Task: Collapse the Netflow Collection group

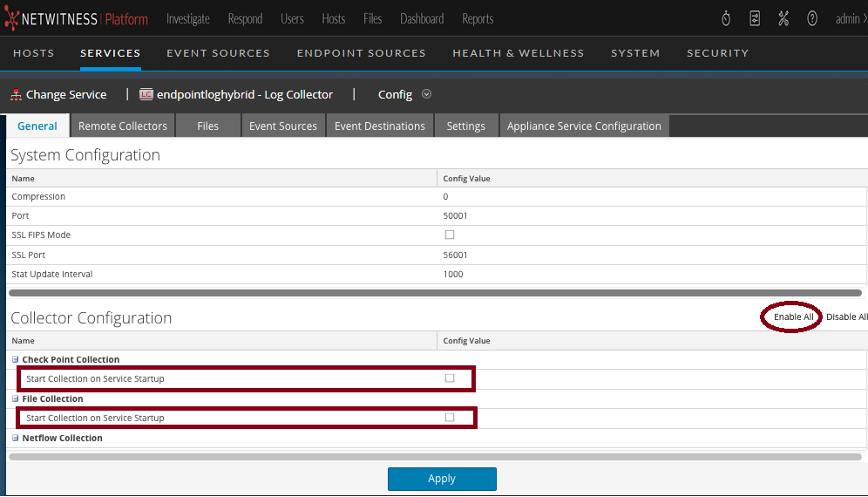Action: [x=16, y=438]
